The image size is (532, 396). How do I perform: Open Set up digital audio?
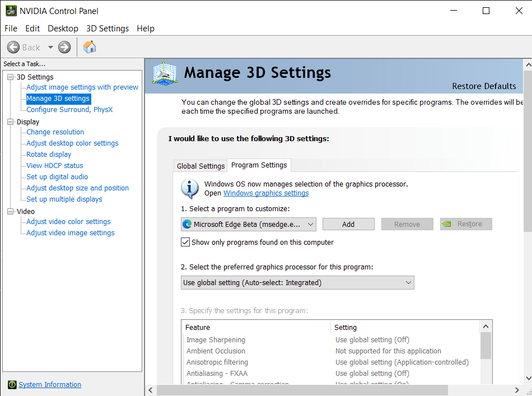(x=57, y=177)
